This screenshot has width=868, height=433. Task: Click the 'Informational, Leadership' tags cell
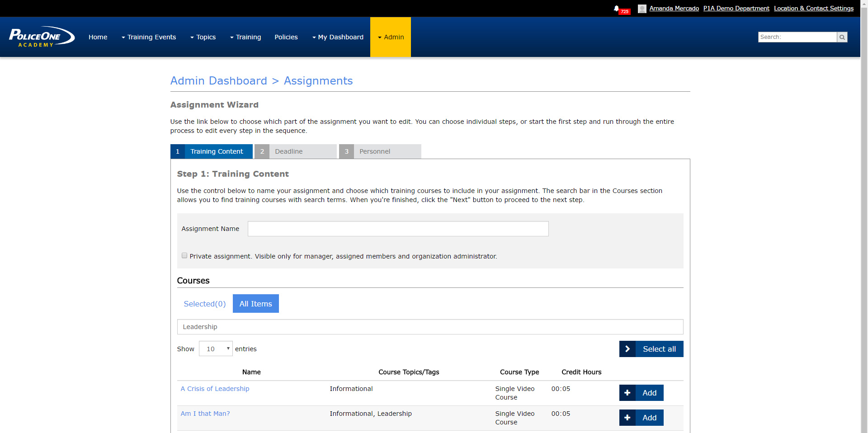coord(371,414)
